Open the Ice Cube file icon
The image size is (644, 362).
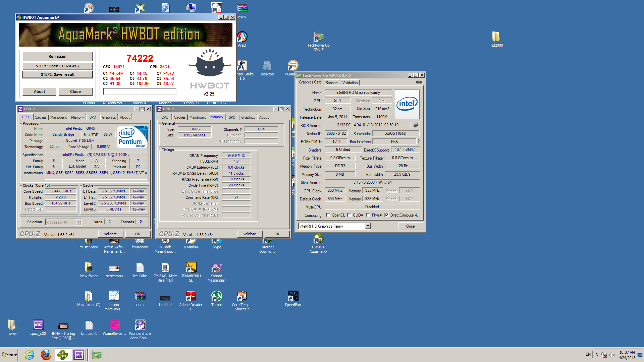click(x=140, y=270)
